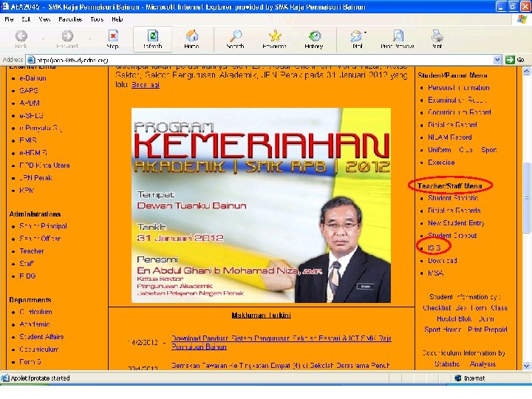The width and height of the screenshot is (532, 399).
Task: Click the scrollbar down arrow
Action: point(526,366)
